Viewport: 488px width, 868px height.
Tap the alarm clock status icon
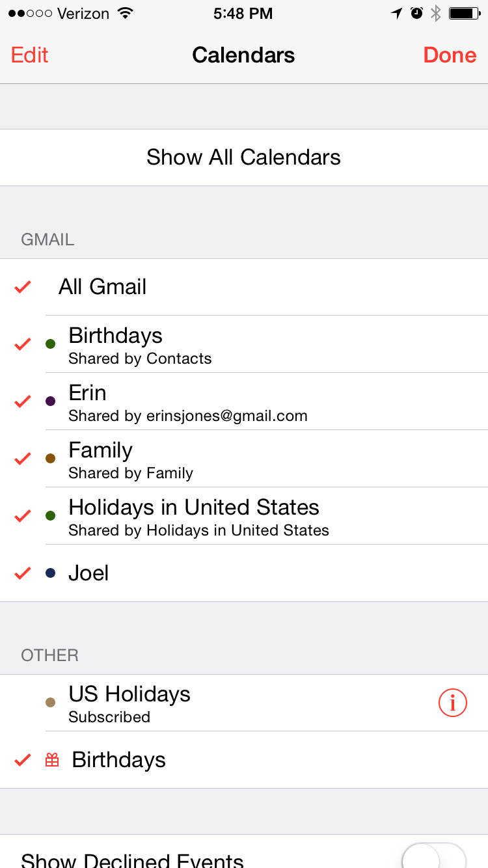416,13
